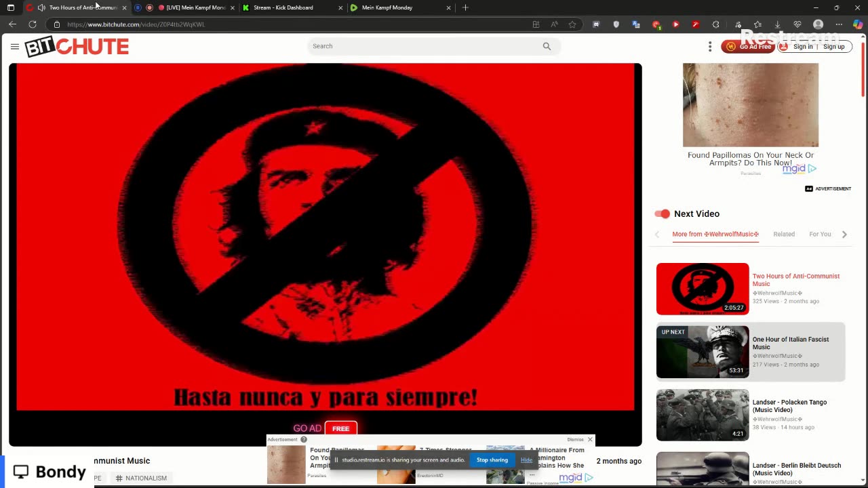Screen dimensions: 868x488
Task: Open the Extensions puzzle-piece icon
Action: pyautogui.click(x=715, y=24)
